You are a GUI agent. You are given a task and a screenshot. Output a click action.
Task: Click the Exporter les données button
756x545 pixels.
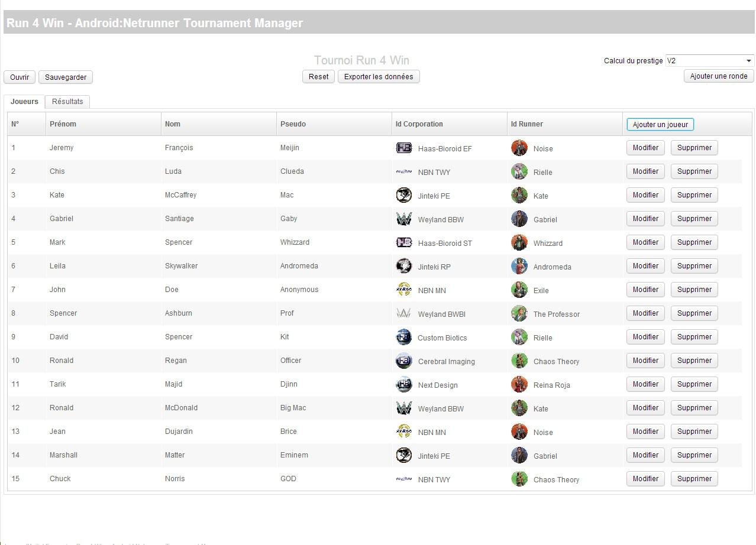[379, 76]
